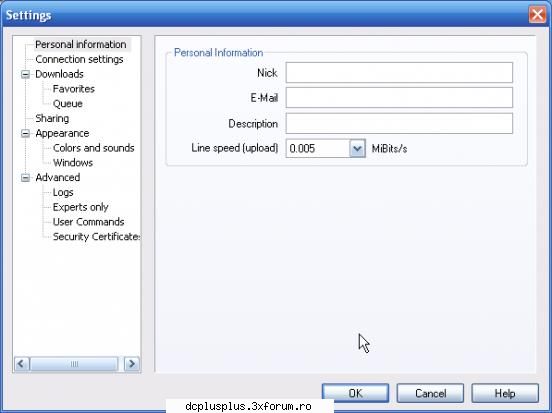Select Experts only settings
Image resolution: width=552 pixels, height=413 pixels.
click(x=81, y=207)
